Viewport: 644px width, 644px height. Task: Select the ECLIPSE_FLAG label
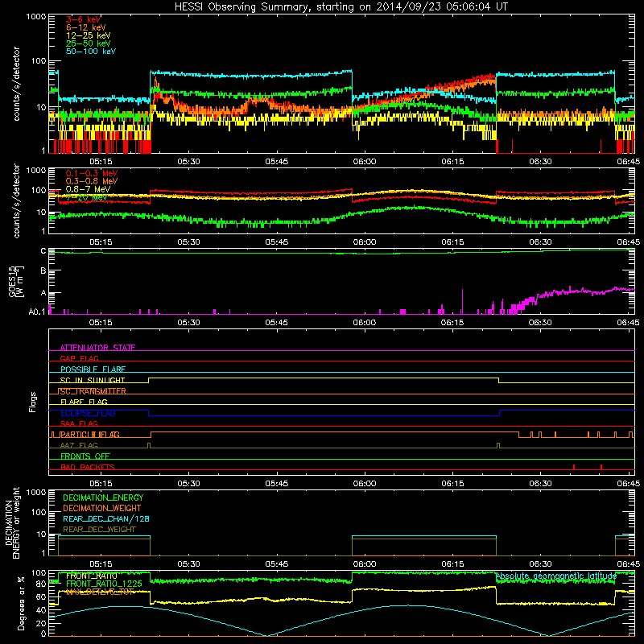88,413
